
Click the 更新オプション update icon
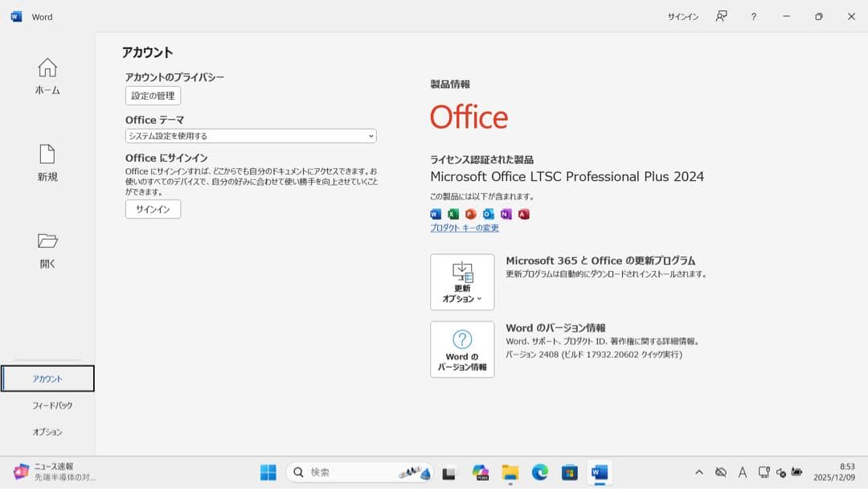coord(462,281)
